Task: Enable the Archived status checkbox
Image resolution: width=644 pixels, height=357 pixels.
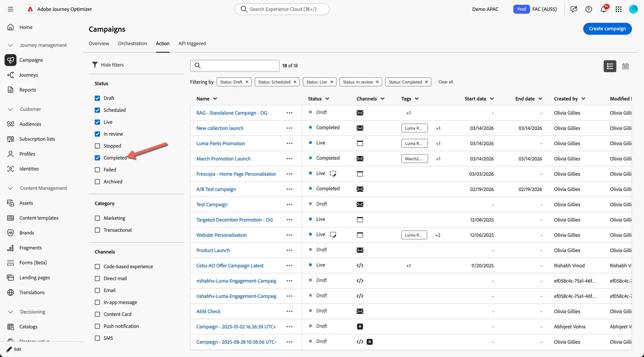Action: click(97, 182)
